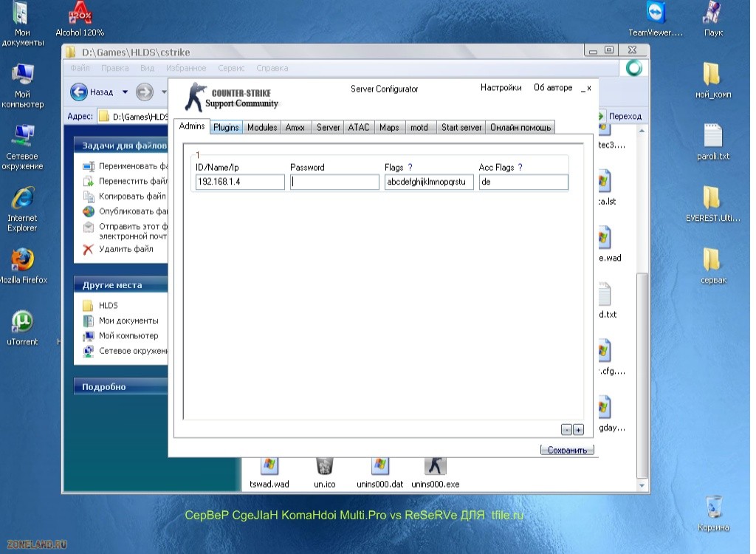The width and height of the screenshot is (756, 554).
Task: Select the Internet Explorer desktop icon
Action: 22,210
